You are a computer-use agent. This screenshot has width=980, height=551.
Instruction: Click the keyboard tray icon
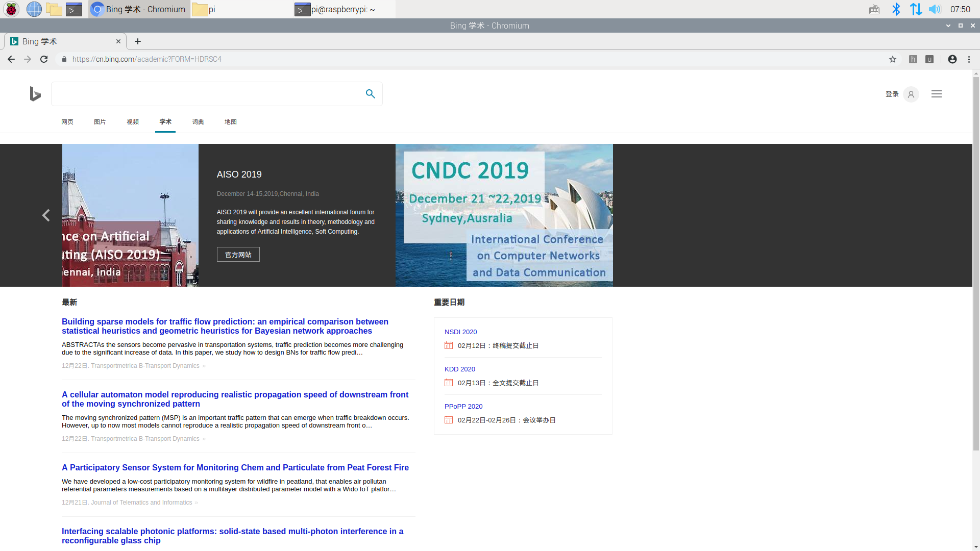coord(874,9)
